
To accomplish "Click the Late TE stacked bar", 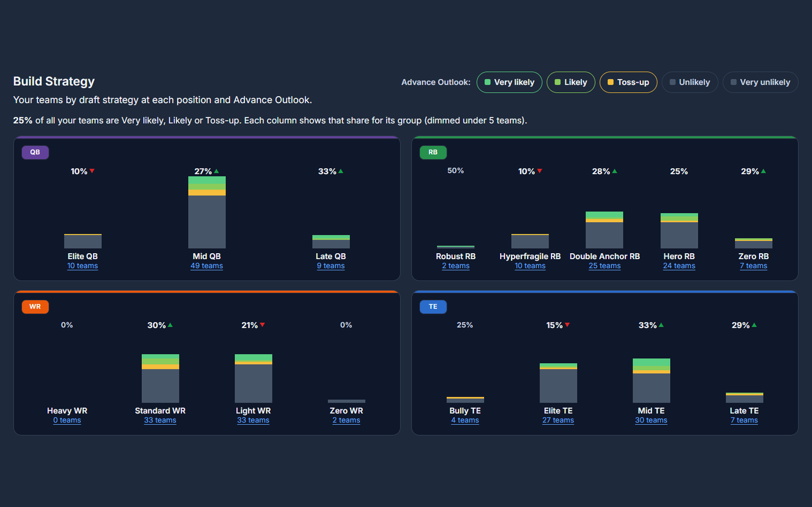I will click(x=744, y=397).
